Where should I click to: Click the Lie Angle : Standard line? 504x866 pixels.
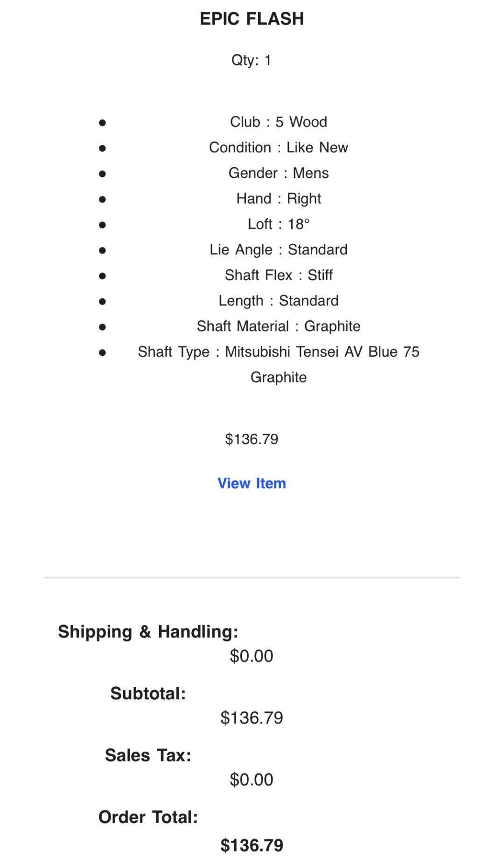278,250
